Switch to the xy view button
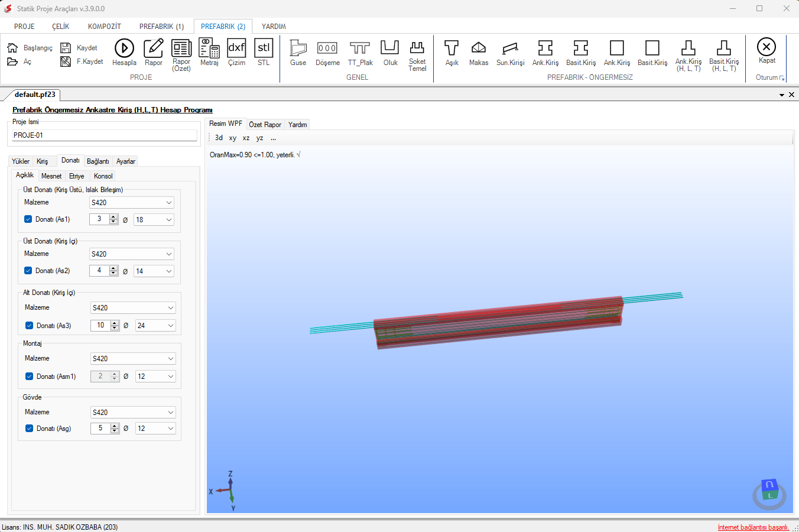Screen dimensions: 799x532 [x=232, y=138]
